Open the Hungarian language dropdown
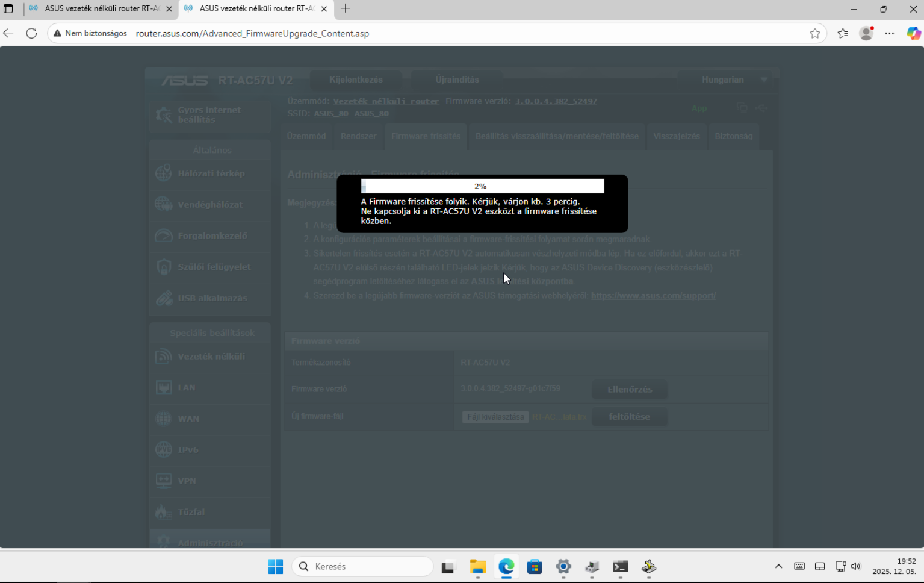The image size is (924, 583). (x=728, y=79)
